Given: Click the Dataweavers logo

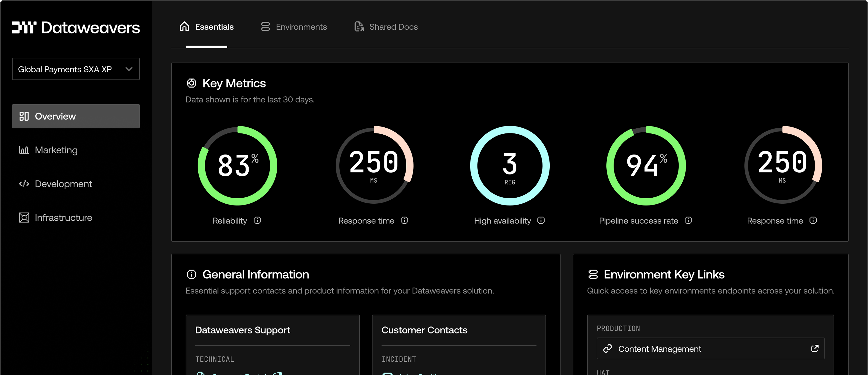Looking at the screenshot, I should (x=76, y=28).
